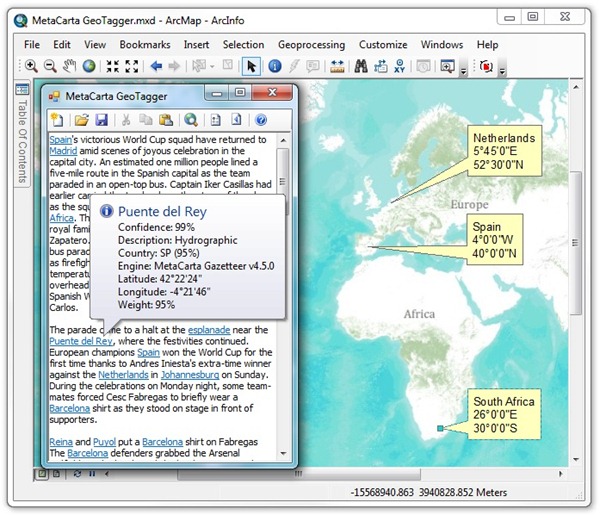Switch to Layout View at map bottom

tap(57, 473)
